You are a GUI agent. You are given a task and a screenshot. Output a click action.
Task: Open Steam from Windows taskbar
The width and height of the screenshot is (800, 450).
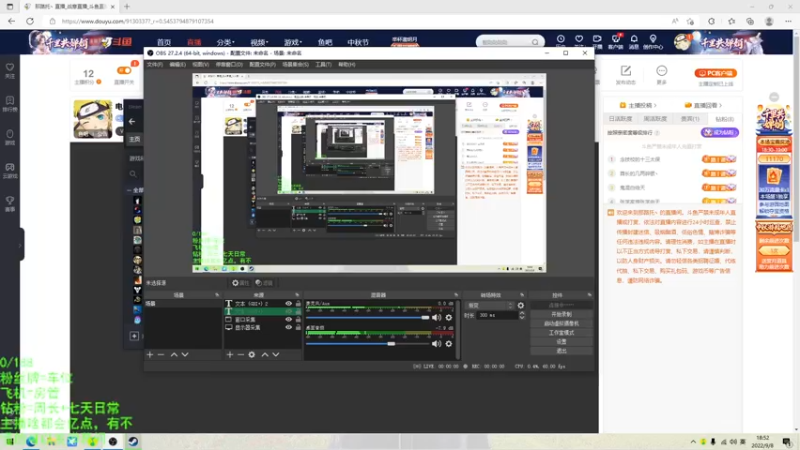133,442
